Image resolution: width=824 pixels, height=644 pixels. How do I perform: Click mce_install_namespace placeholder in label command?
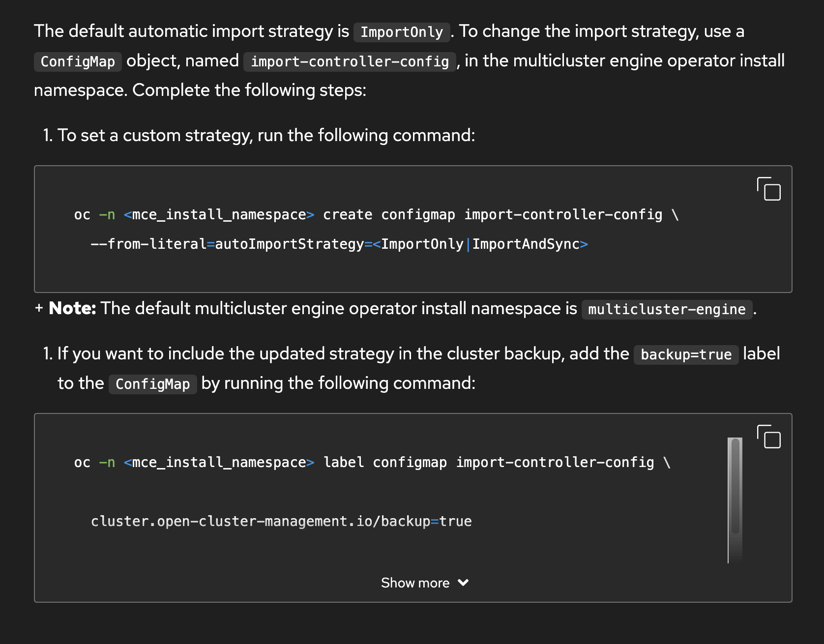pos(219,463)
